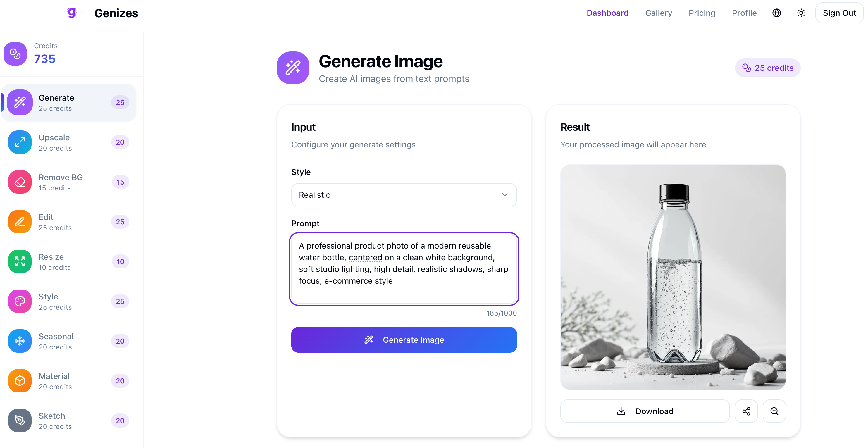Image resolution: width=868 pixels, height=448 pixels.
Task: Toggle light mode with the sun icon
Action: click(x=801, y=13)
